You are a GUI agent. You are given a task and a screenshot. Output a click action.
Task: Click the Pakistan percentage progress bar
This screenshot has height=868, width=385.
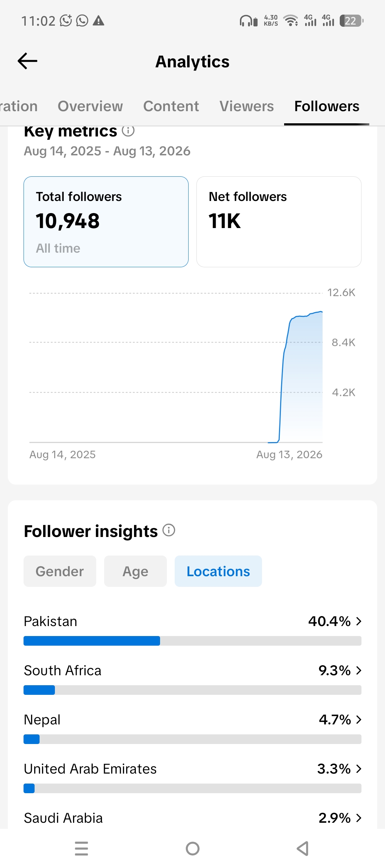coord(192,641)
